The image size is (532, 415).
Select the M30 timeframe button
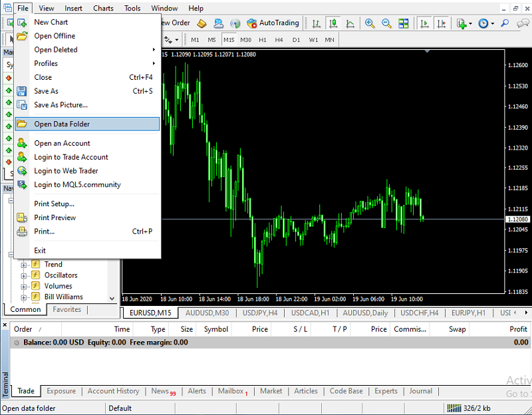coord(245,40)
